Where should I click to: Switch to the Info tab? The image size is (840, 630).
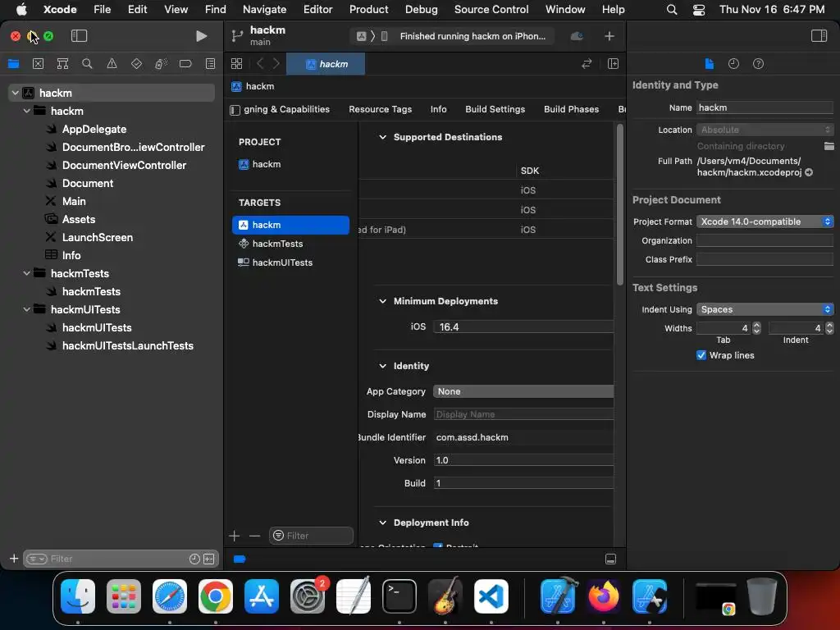point(438,109)
